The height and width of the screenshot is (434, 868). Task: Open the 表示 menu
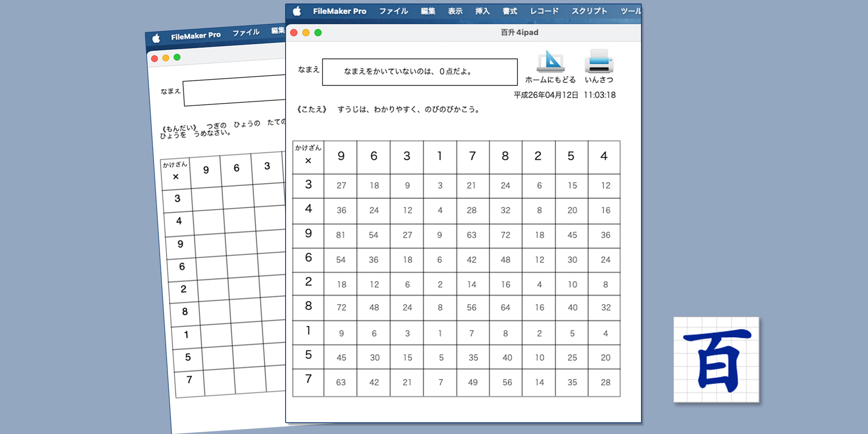point(455,11)
